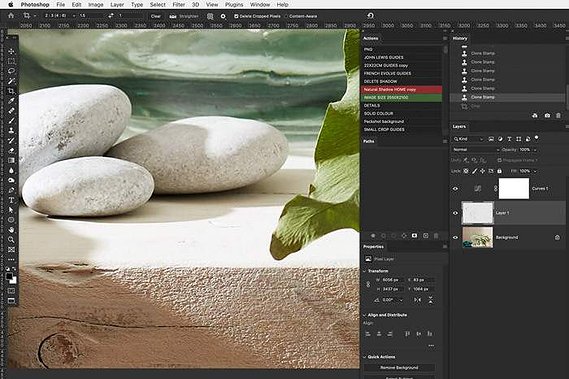Collapse the Transform section in Properties
The image size is (569, 379).
[x=364, y=271]
